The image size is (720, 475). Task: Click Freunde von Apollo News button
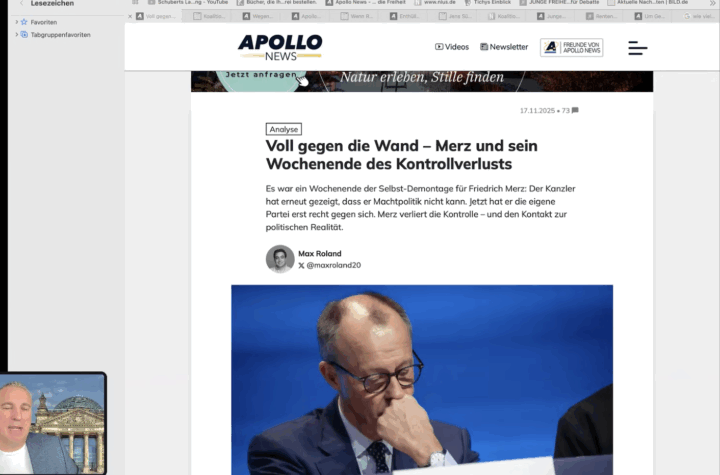572,47
